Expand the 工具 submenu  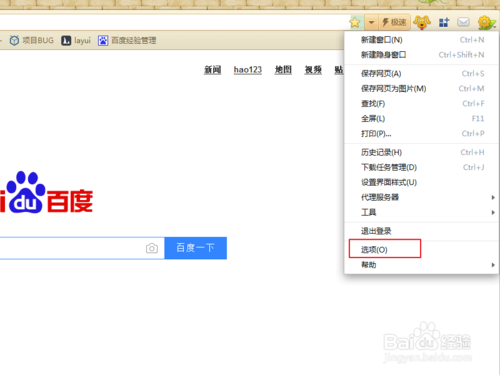pos(421,212)
